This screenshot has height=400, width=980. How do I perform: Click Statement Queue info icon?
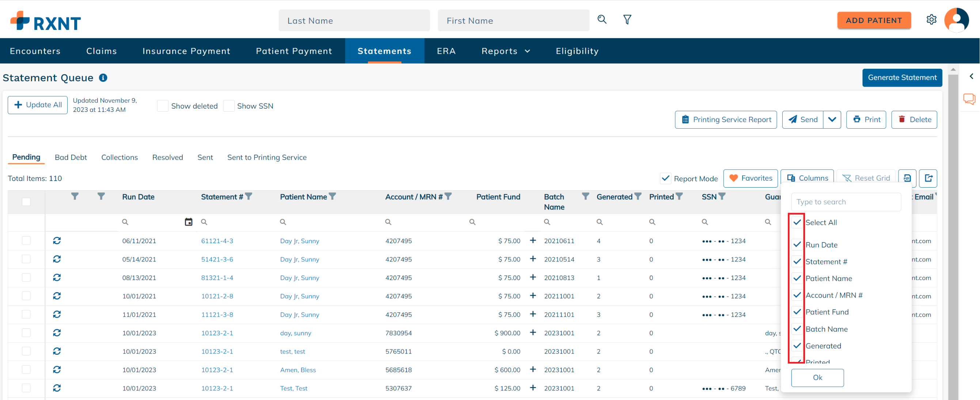103,78
